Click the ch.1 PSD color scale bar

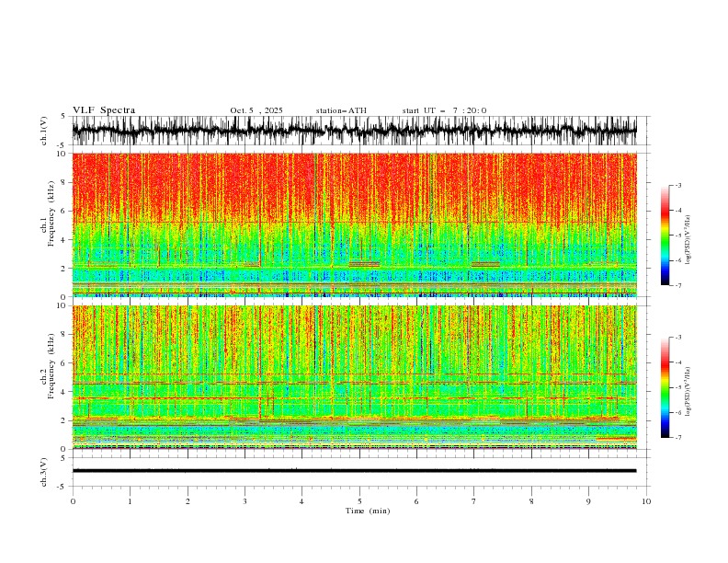(665, 236)
